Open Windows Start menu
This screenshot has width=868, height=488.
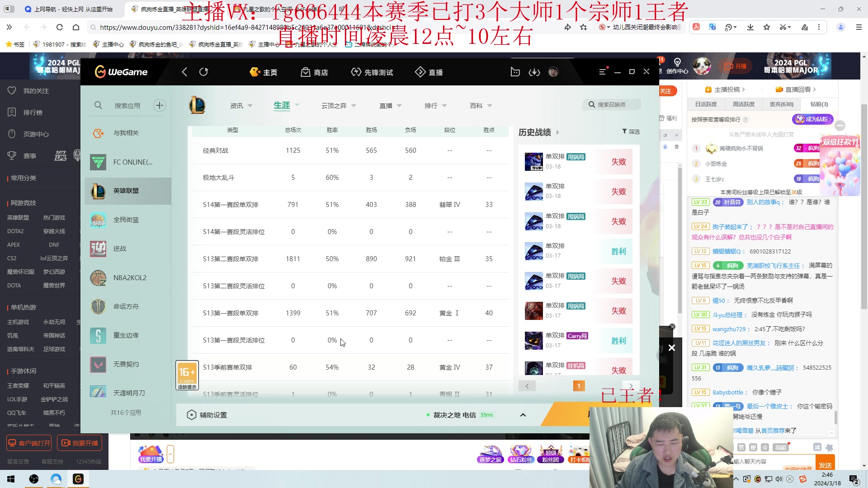(x=11, y=479)
